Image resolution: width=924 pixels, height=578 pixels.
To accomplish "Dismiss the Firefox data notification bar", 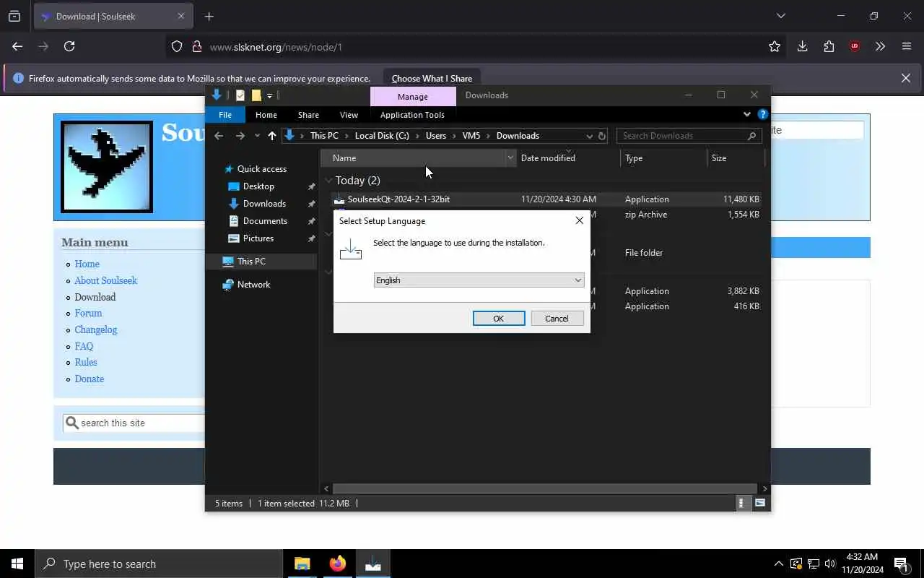I will (905, 78).
